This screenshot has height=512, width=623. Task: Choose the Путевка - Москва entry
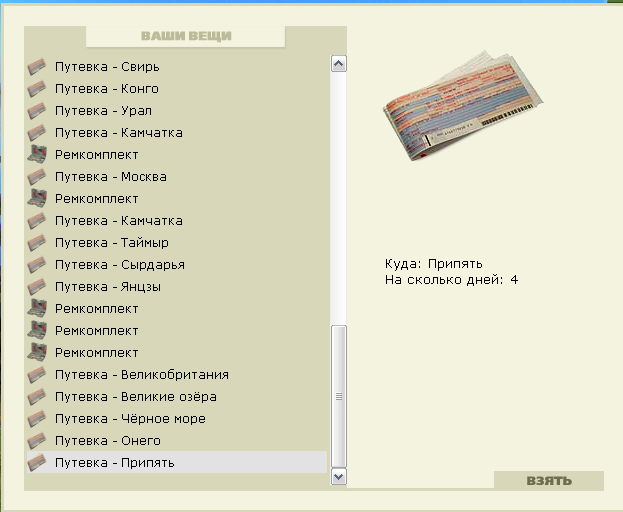(x=111, y=177)
